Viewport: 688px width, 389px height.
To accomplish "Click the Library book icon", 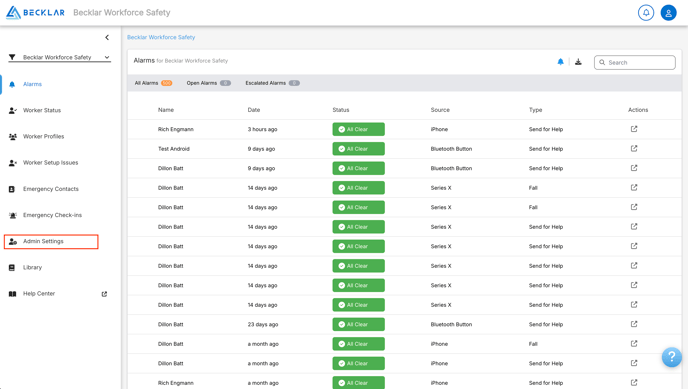I will 12,268.
